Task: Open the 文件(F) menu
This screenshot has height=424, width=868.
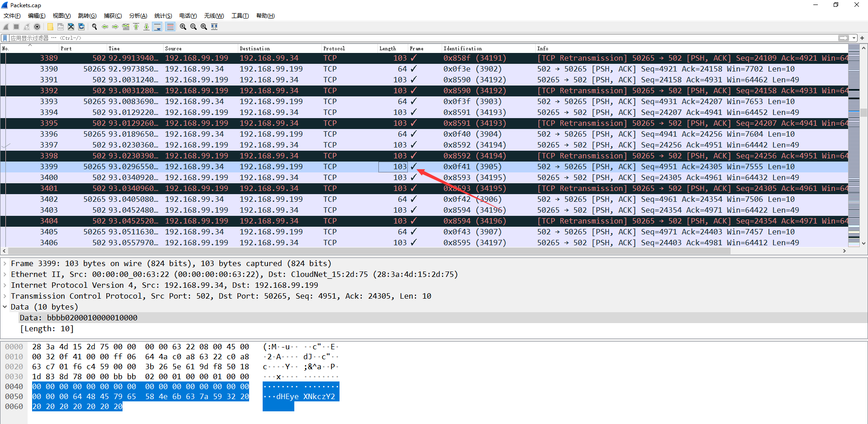Action: coord(12,16)
